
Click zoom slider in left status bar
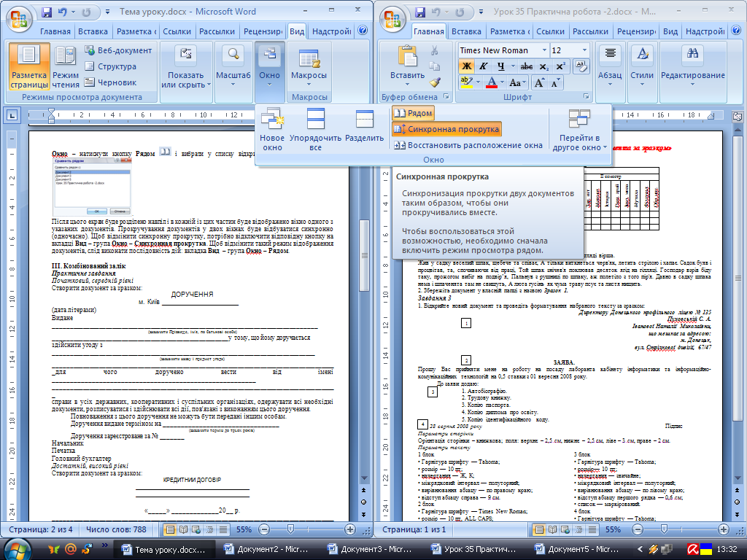[x=290, y=529]
